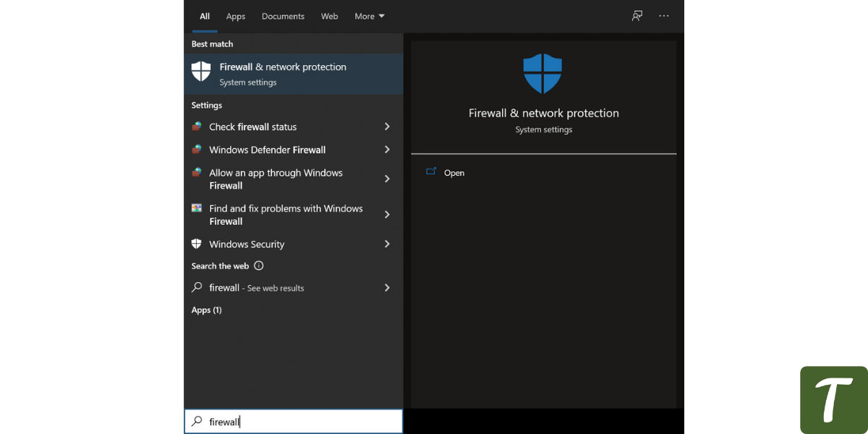Select firewall - See web results
The image size is (868, 434).
[x=294, y=287]
